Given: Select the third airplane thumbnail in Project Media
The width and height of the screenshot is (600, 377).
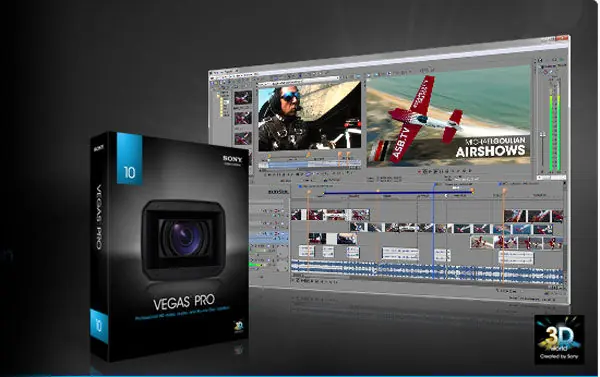Looking at the screenshot, I should click(243, 138).
